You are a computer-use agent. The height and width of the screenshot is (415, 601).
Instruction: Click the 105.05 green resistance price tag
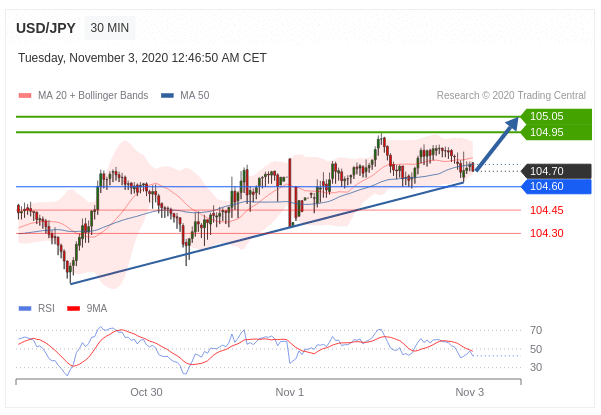pyautogui.click(x=556, y=116)
